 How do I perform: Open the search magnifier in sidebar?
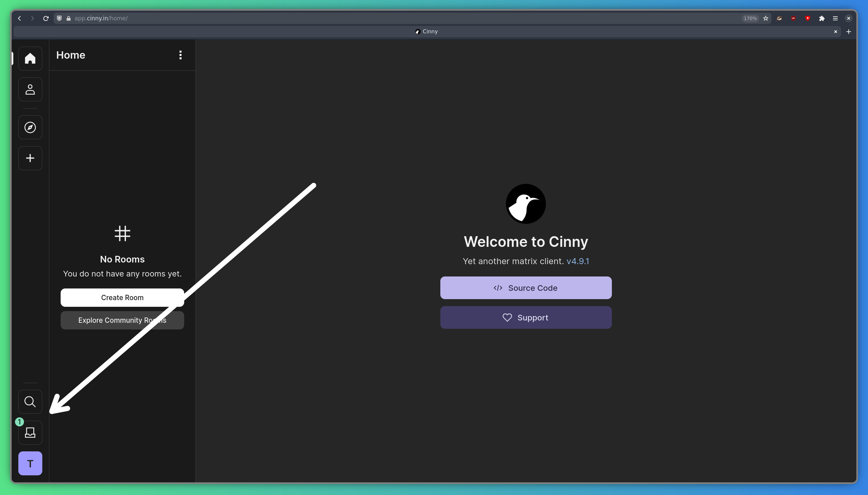[30, 401]
